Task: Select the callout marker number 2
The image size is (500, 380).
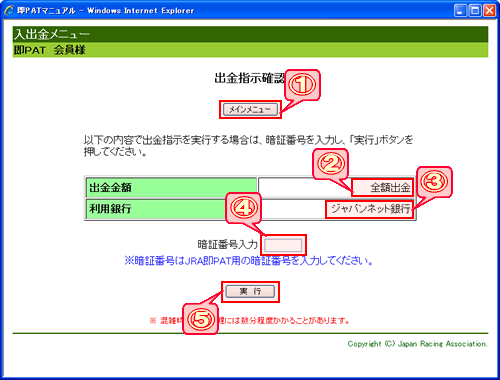Action: point(330,164)
